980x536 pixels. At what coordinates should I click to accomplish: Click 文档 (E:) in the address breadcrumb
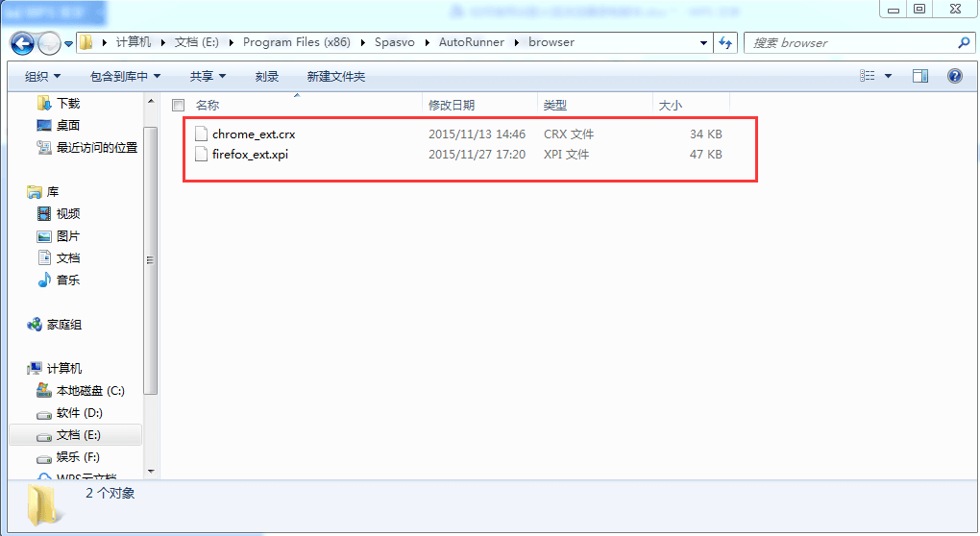click(x=197, y=42)
